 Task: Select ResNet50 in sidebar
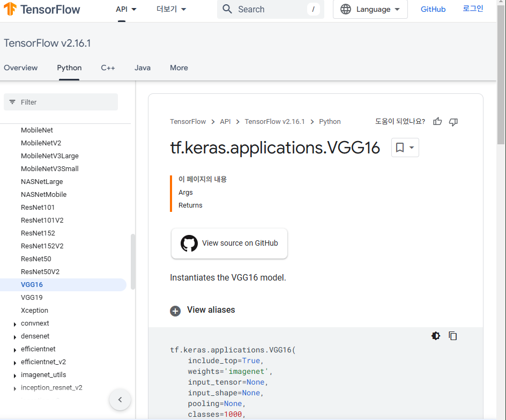(x=36, y=259)
